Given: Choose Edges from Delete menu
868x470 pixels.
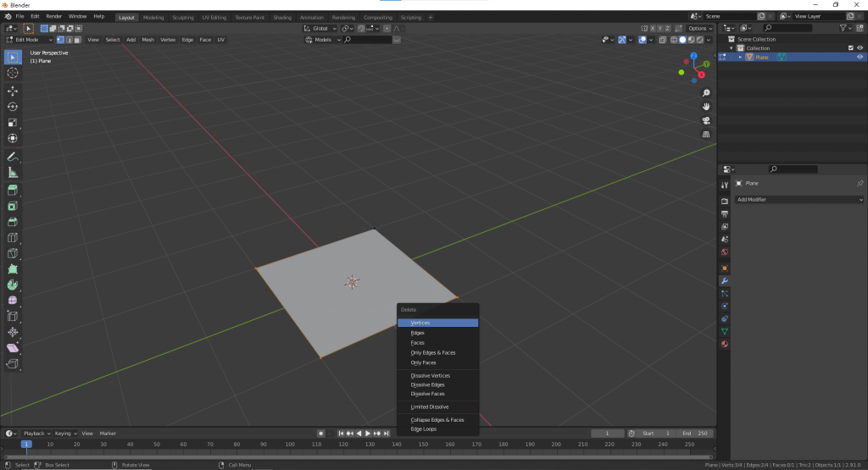Looking at the screenshot, I should [x=438, y=333].
